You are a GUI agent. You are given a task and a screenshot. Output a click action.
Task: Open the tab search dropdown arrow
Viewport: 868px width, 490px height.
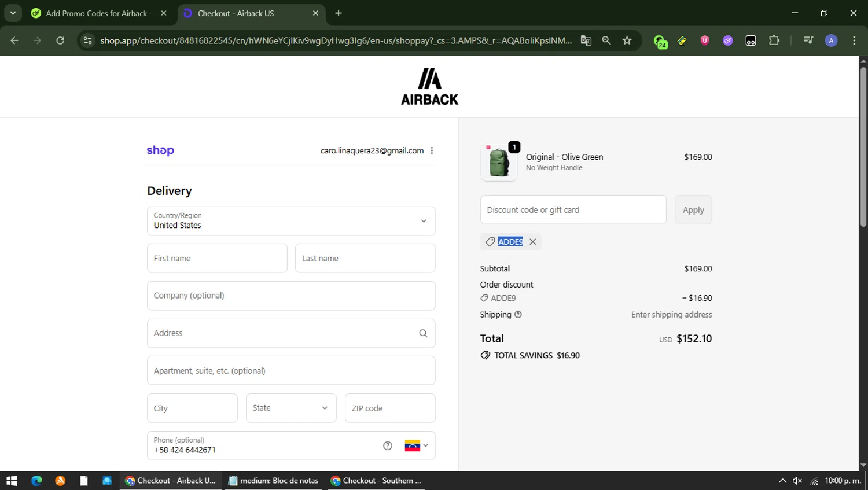13,13
